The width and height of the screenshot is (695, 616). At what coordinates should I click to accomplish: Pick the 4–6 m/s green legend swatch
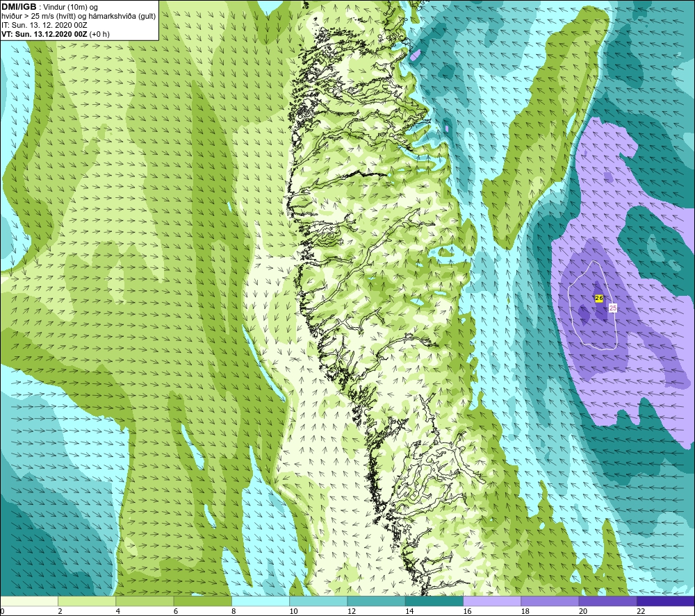click(145, 601)
